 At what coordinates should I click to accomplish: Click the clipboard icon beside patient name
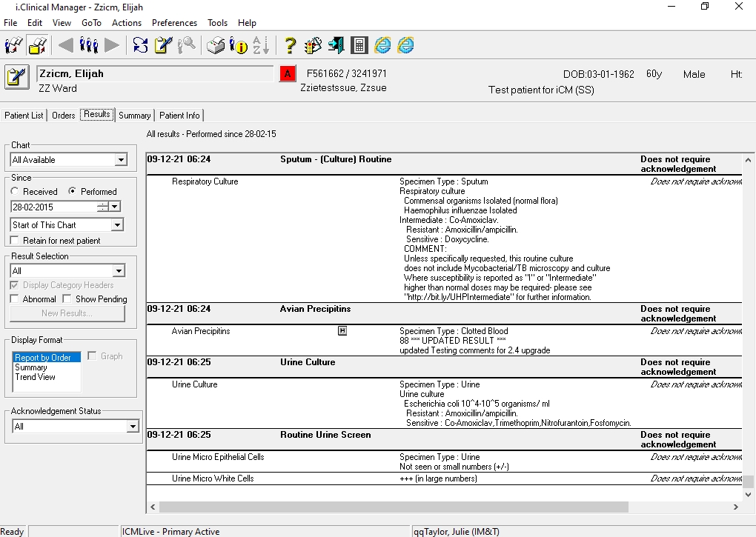click(17, 77)
